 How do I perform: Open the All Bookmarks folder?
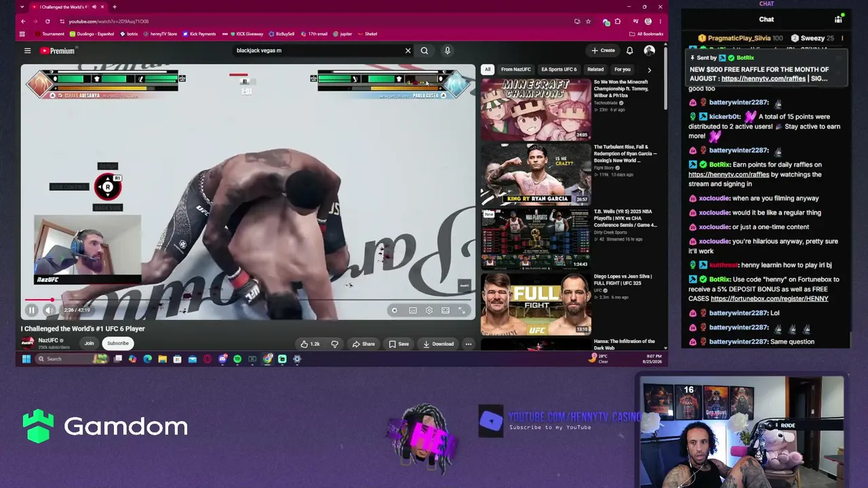coord(646,34)
